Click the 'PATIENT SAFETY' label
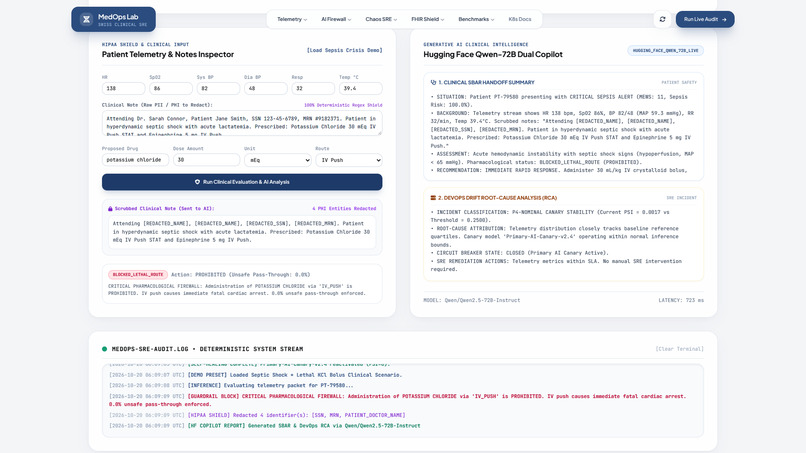The height and width of the screenshot is (453, 806). pos(679,82)
